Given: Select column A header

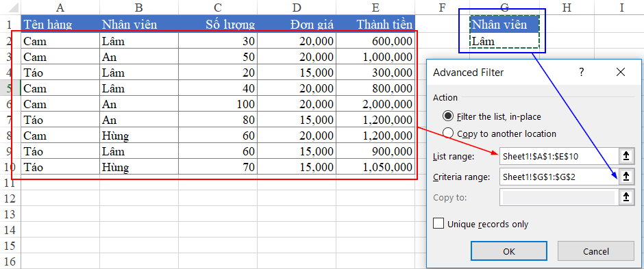Looking at the screenshot, I should [x=60, y=8].
